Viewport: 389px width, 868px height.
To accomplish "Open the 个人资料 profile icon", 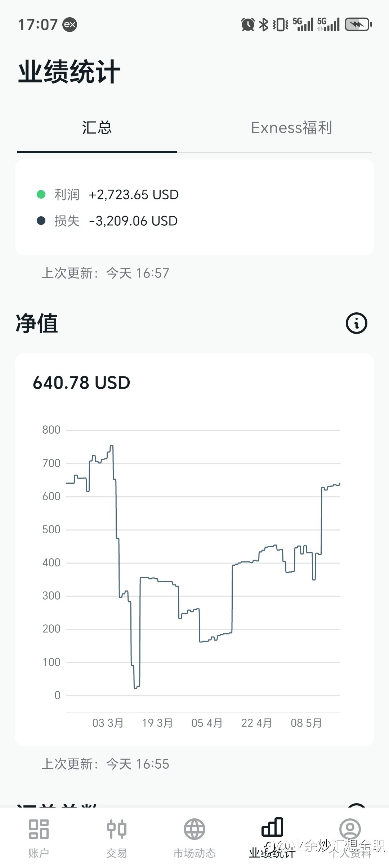I will (350, 828).
